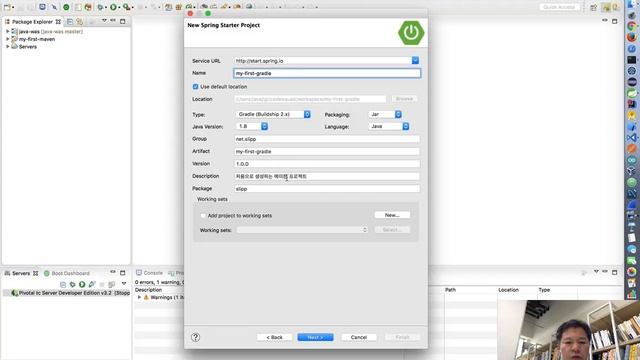Screen dimensions: 640x360
Task: Open the Packaging Jar dropdown
Action: click(398, 114)
